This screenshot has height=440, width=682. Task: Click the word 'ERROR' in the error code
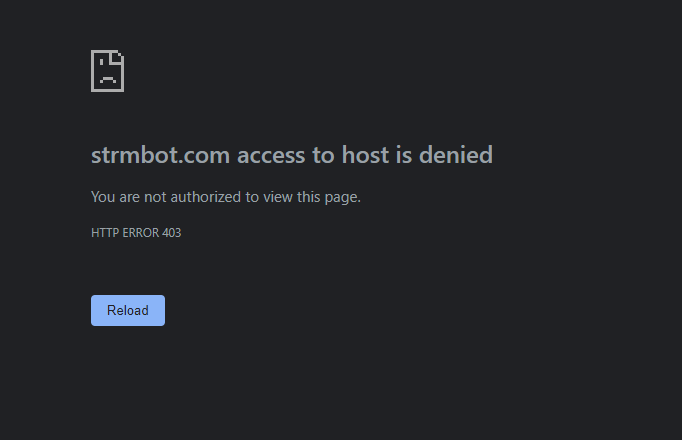click(x=139, y=233)
